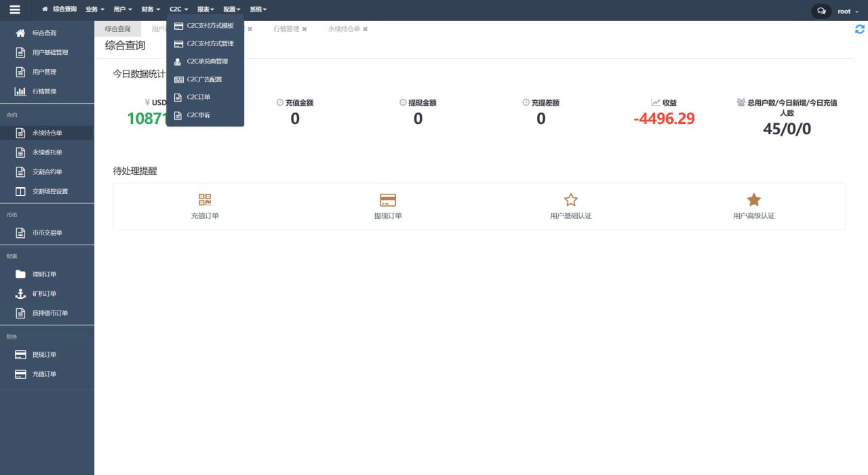The width and height of the screenshot is (868, 475).
Task: Click the 用户高级认证 filled star icon
Action: [753, 200]
